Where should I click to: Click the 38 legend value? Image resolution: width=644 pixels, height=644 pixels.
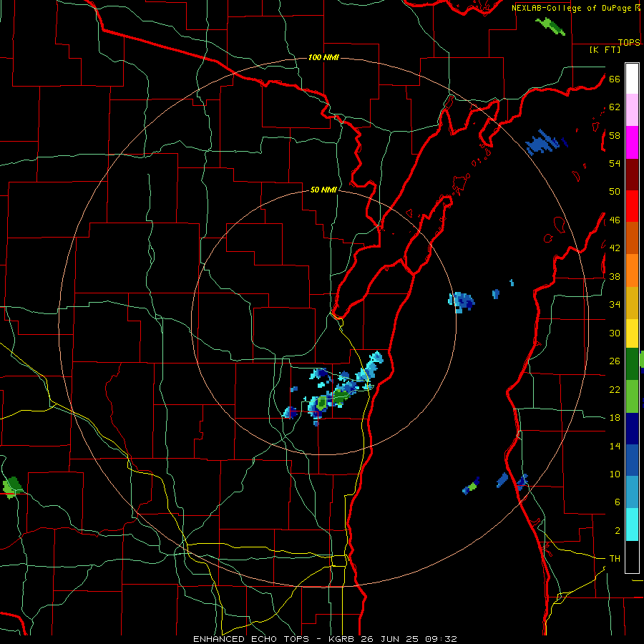pyautogui.click(x=615, y=276)
